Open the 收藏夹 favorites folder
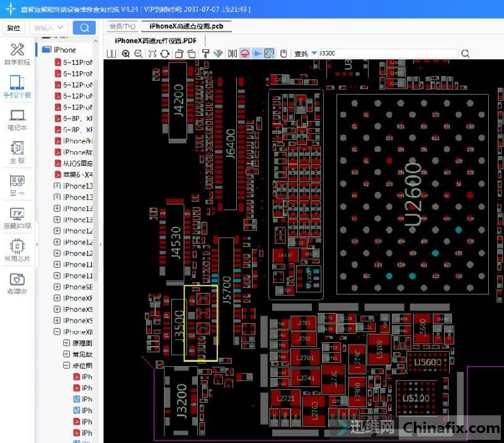Viewport: 504px width, 443px height. [x=18, y=283]
